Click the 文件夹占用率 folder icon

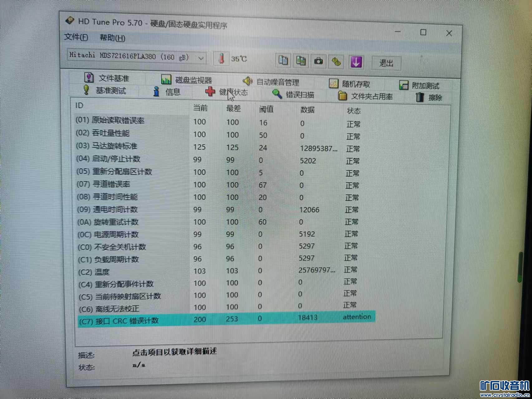[343, 96]
